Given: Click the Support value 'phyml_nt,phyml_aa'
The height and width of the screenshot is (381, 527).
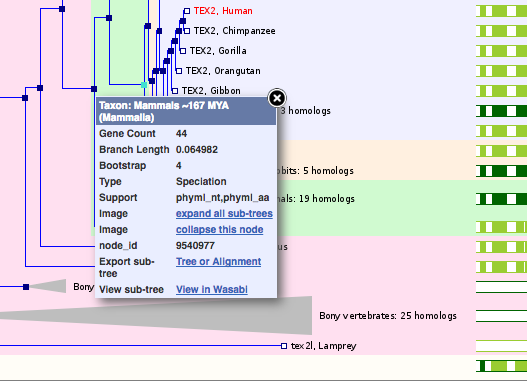Looking at the screenshot, I should [222, 198].
